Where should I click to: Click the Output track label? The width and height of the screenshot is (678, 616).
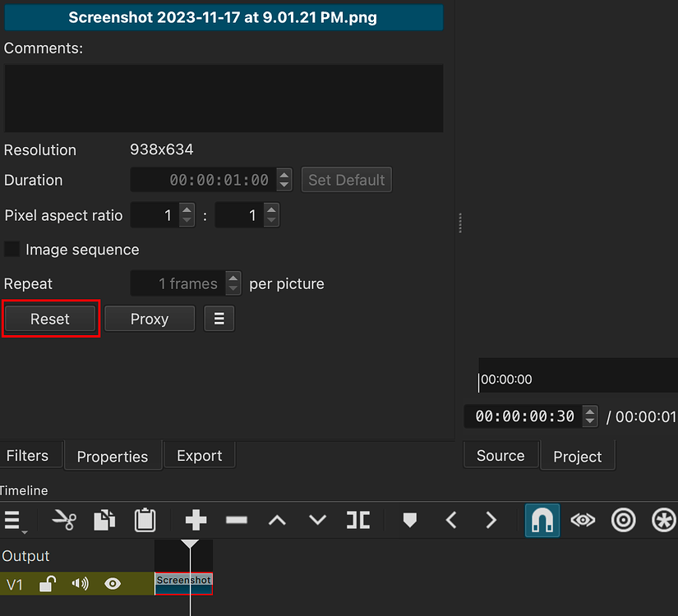coord(25,556)
